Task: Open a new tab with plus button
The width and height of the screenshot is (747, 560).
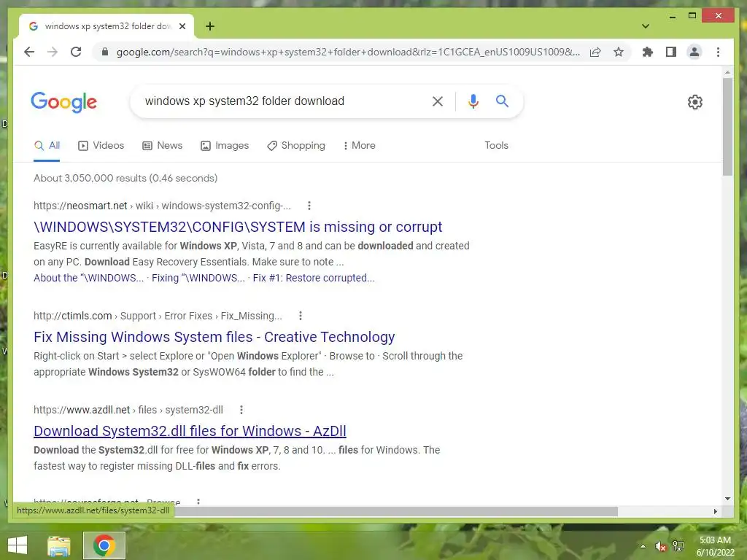Action: [x=210, y=26]
